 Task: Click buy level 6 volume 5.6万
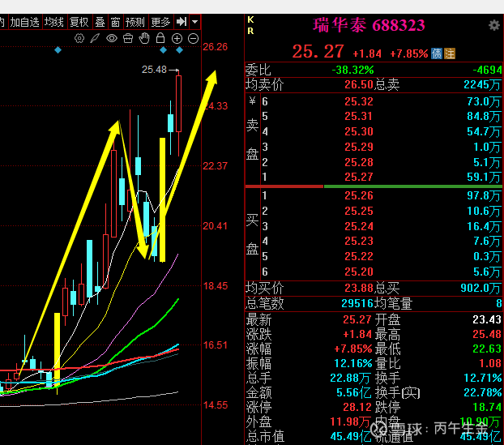point(487,272)
